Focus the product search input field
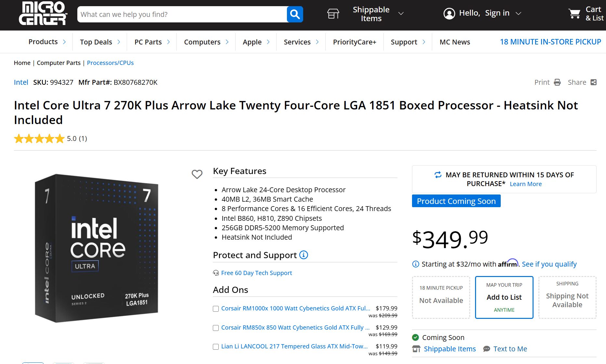Viewport: 606px width, 364px height. (182, 14)
